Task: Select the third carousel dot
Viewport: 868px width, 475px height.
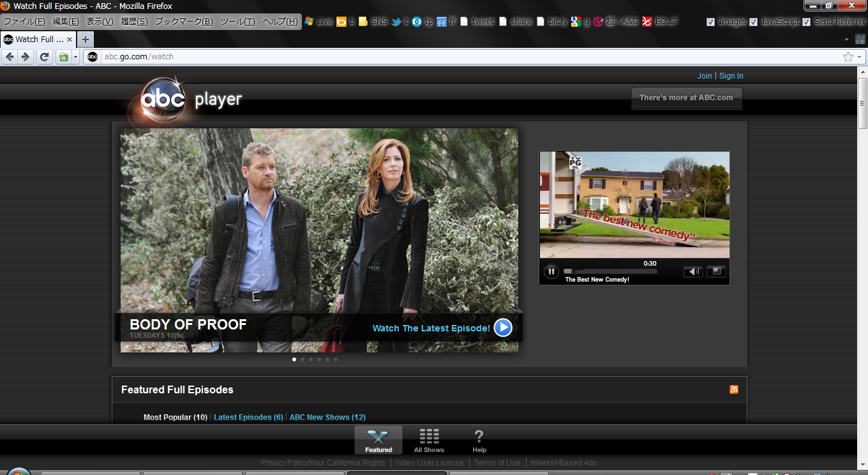Action: pyautogui.click(x=311, y=359)
